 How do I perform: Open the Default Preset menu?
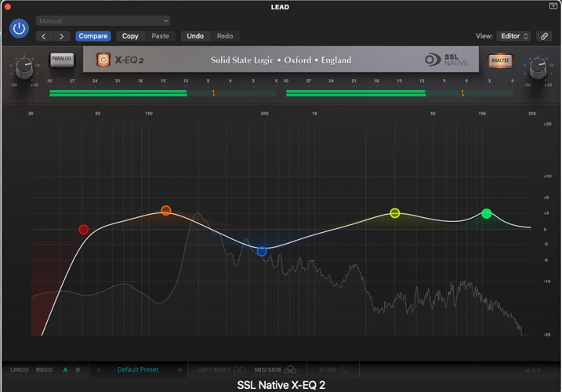[138, 370]
